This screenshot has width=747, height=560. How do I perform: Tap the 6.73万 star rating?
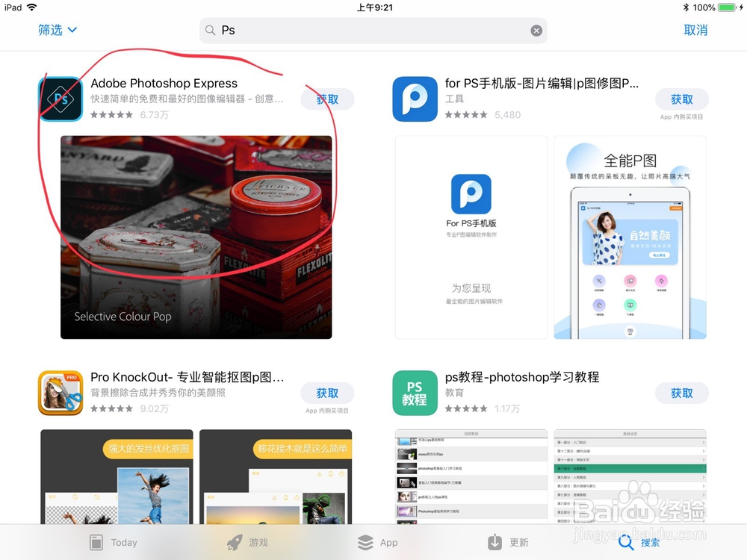pos(129,115)
